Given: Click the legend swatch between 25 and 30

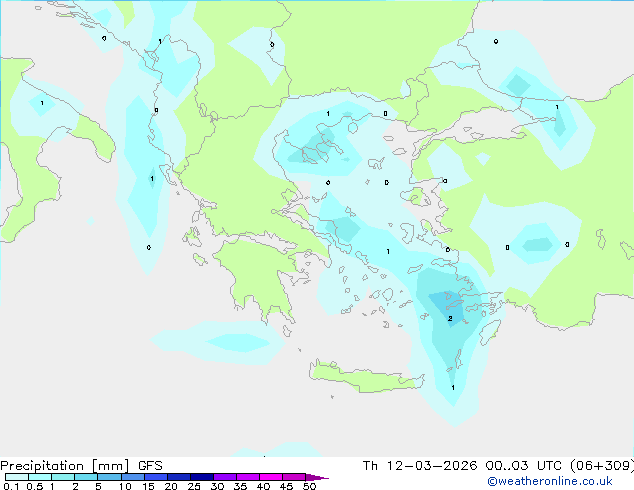Looking at the screenshot, I should coord(202,477).
